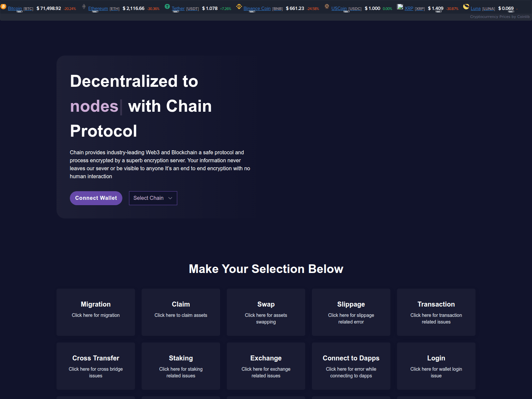532x399 pixels.
Task: Click the USCoin icon in ticker
Action: (327, 6)
